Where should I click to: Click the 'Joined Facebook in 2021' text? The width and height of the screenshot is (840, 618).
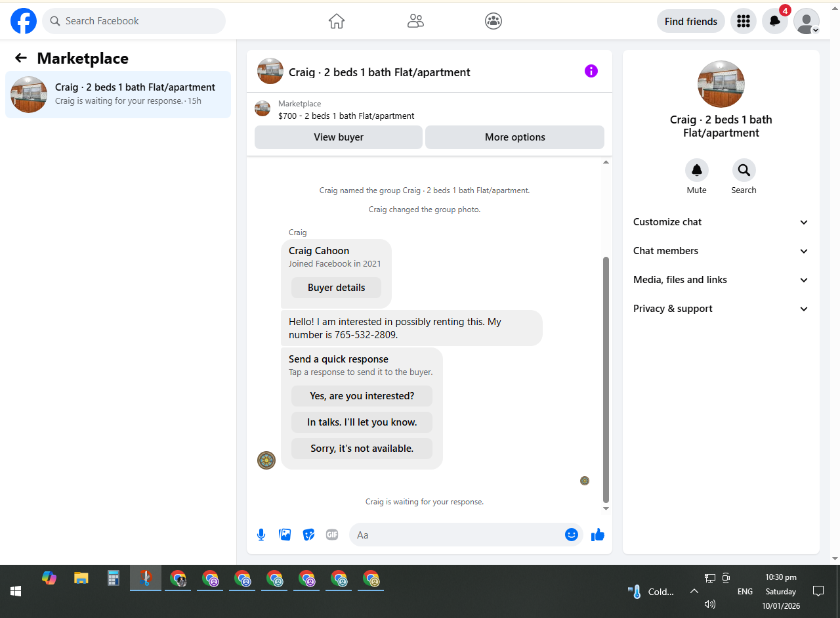335,264
